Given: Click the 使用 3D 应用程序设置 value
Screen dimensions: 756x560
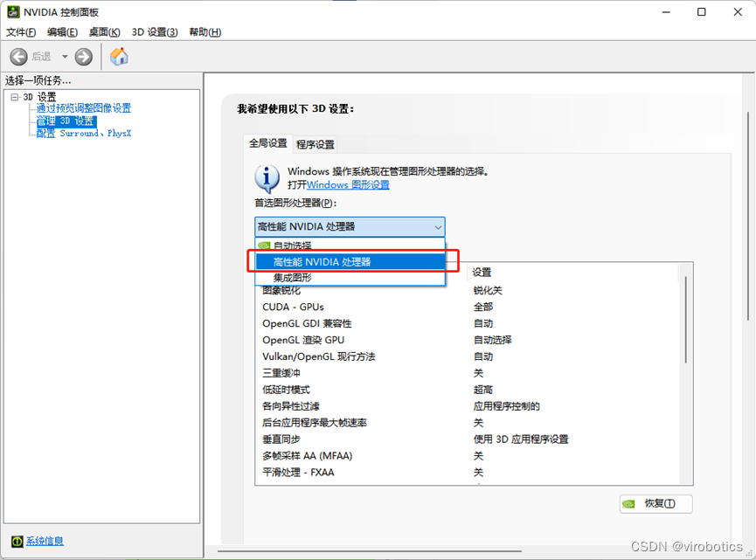Looking at the screenshot, I should click(521, 439).
